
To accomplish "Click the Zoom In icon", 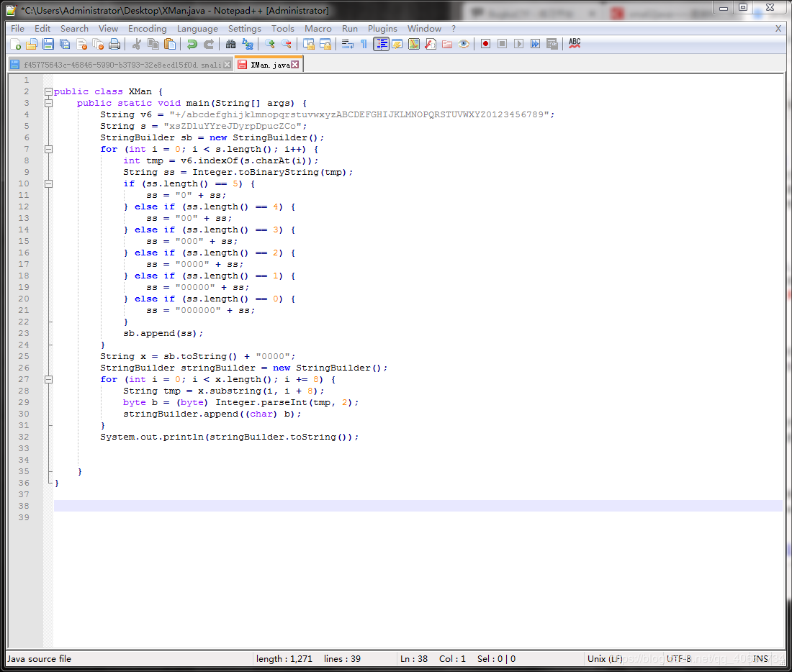I will (x=269, y=44).
